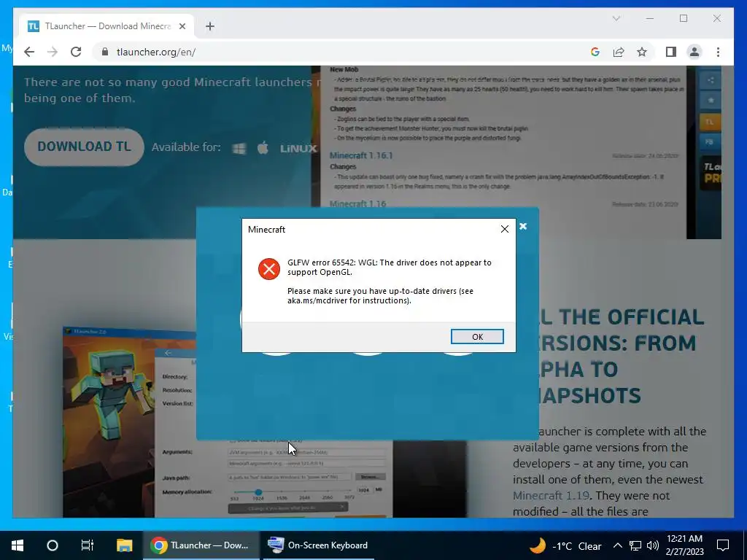The height and width of the screenshot is (560, 747).
Task: Click the star icon on page sidebar
Action: point(711,101)
